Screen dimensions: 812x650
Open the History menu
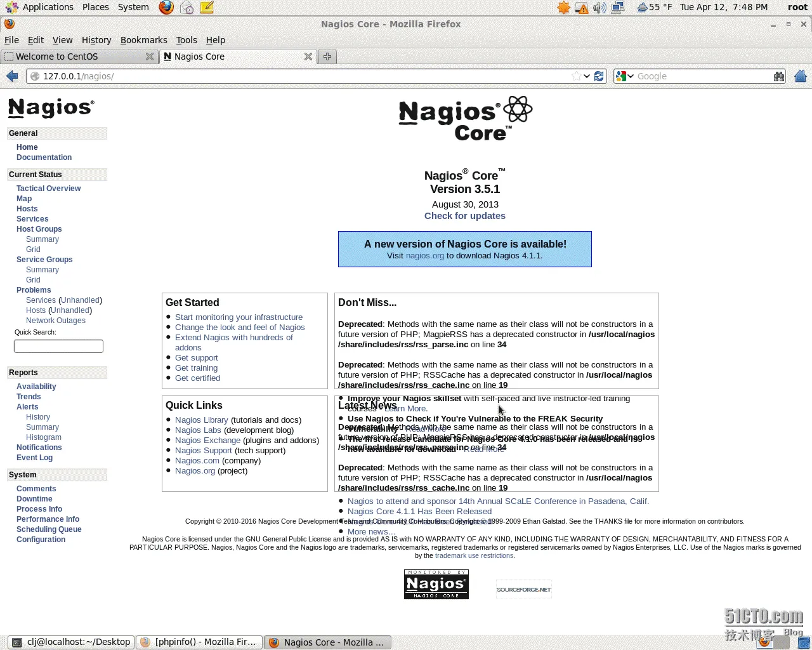pos(96,40)
